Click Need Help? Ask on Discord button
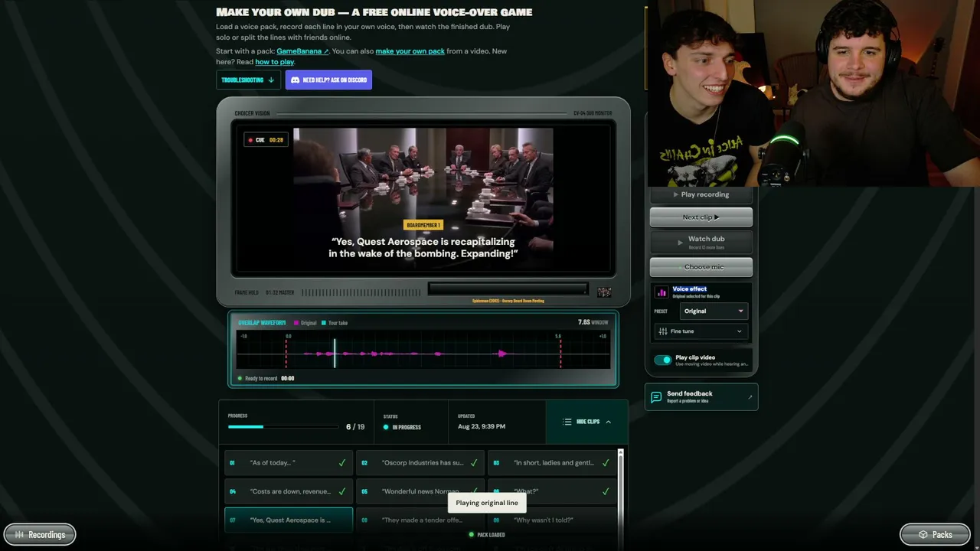This screenshot has height=551, width=980. (328, 80)
